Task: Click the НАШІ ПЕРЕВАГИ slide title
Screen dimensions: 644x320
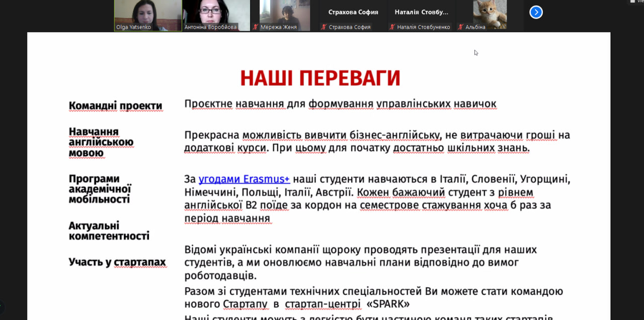Action: tap(320, 78)
